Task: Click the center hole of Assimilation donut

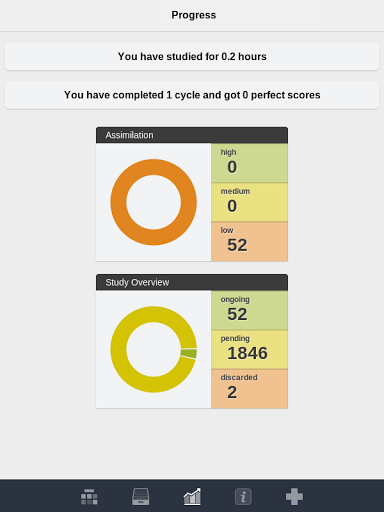Action: click(154, 202)
